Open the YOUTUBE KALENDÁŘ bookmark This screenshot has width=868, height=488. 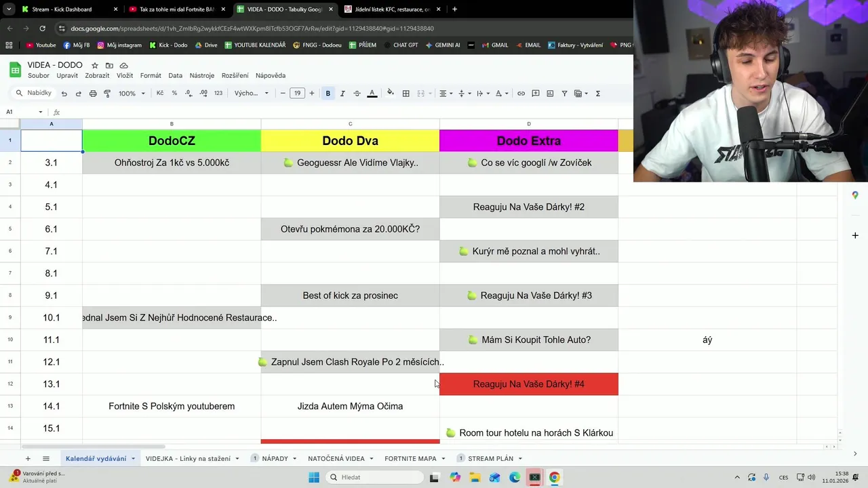[255, 45]
